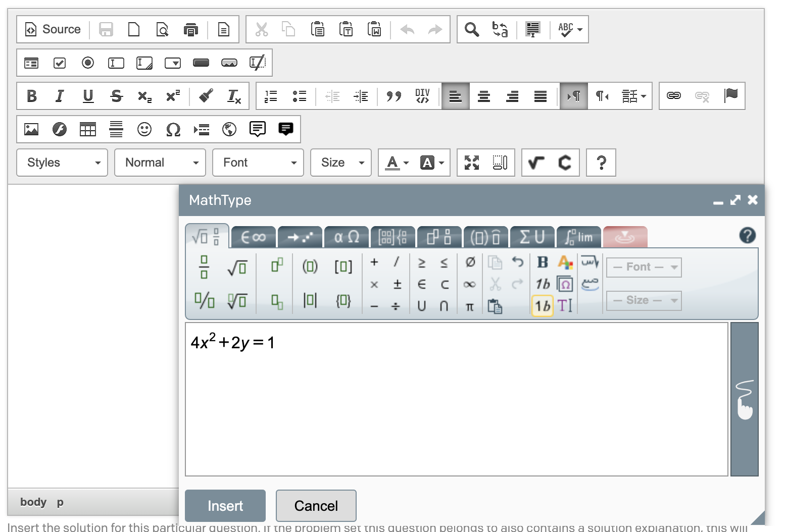Open MathType Size dropdown
This screenshot has width=785, height=532.
[x=644, y=300]
